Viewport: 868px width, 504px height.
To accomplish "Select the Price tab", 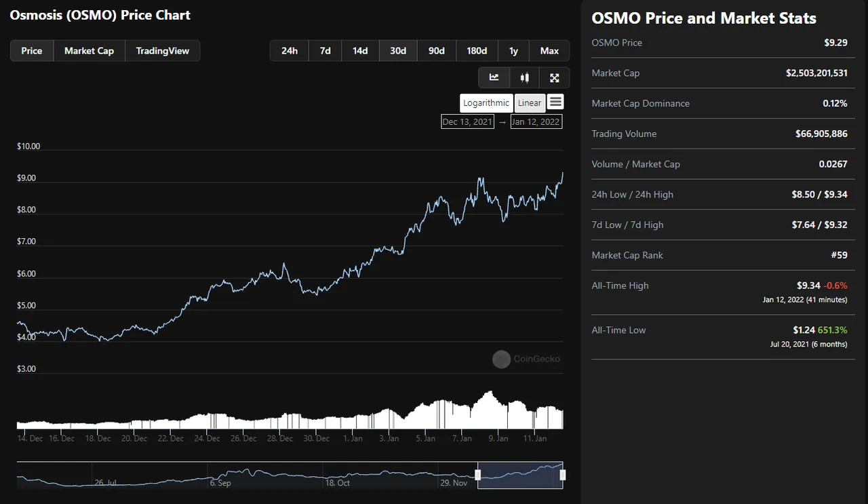I will point(32,51).
